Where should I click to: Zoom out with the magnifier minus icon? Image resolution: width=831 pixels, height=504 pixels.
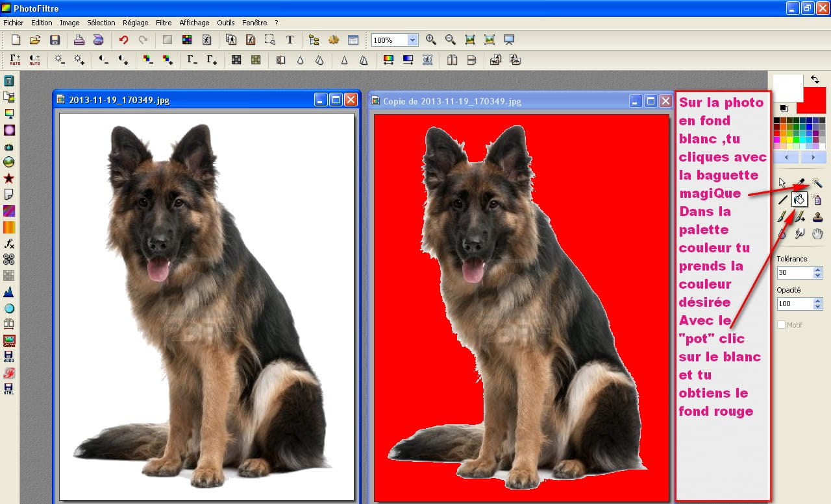point(451,40)
